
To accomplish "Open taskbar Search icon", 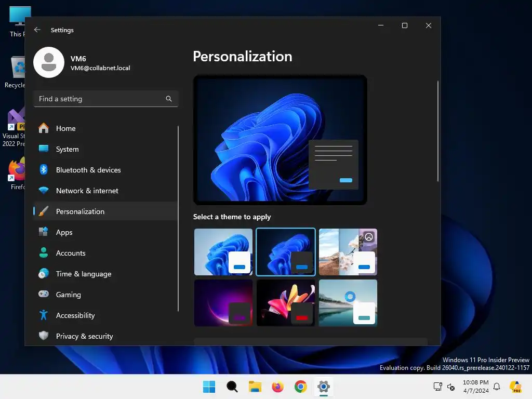I will coord(232,387).
